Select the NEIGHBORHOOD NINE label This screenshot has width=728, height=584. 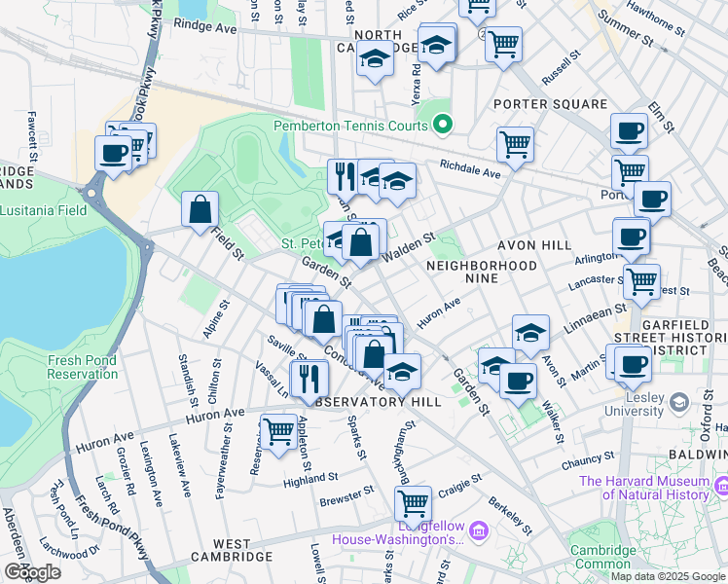[482, 272]
